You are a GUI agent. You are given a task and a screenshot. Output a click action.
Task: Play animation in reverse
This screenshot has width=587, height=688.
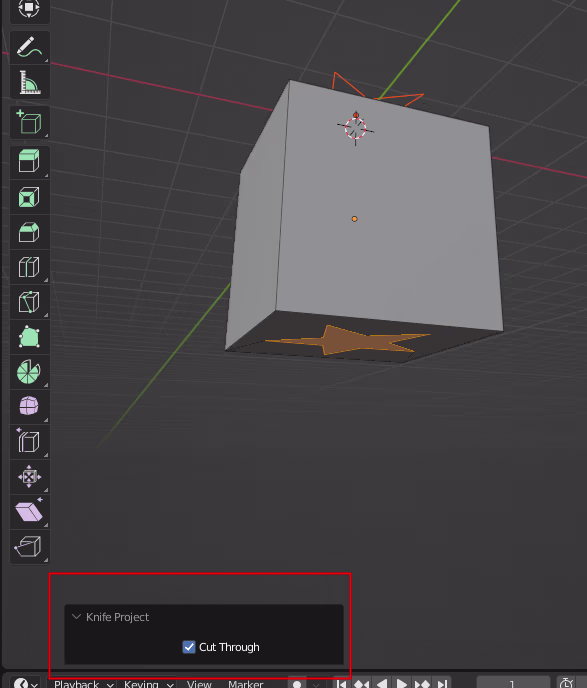pos(381,684)
